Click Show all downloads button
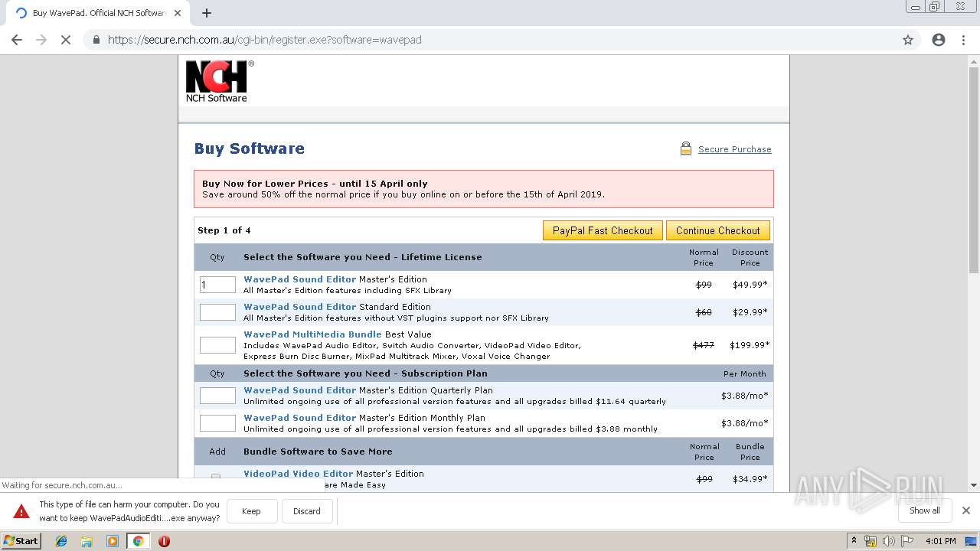Viewport: 980px width, 551px height. tap(924, 510)
